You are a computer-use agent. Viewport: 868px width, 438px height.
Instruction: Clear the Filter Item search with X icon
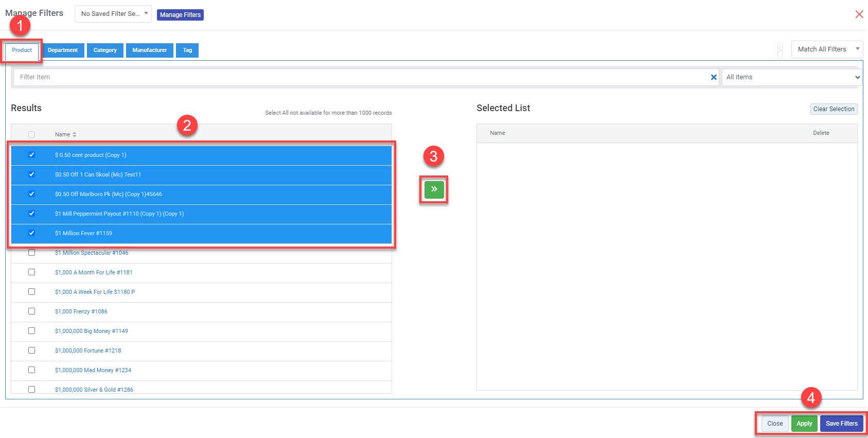pyautogui.click(x=713, y=77)
